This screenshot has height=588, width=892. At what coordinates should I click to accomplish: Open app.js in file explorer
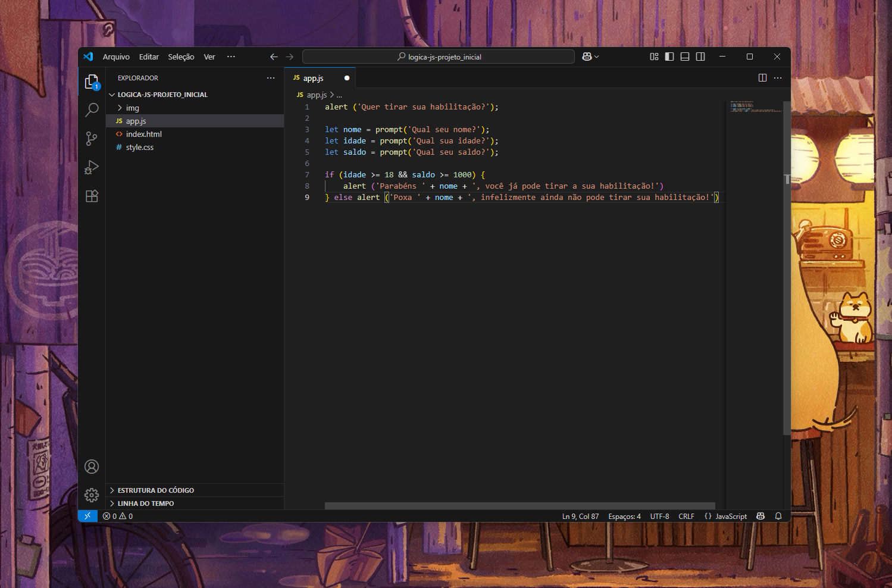coord(195,121)
